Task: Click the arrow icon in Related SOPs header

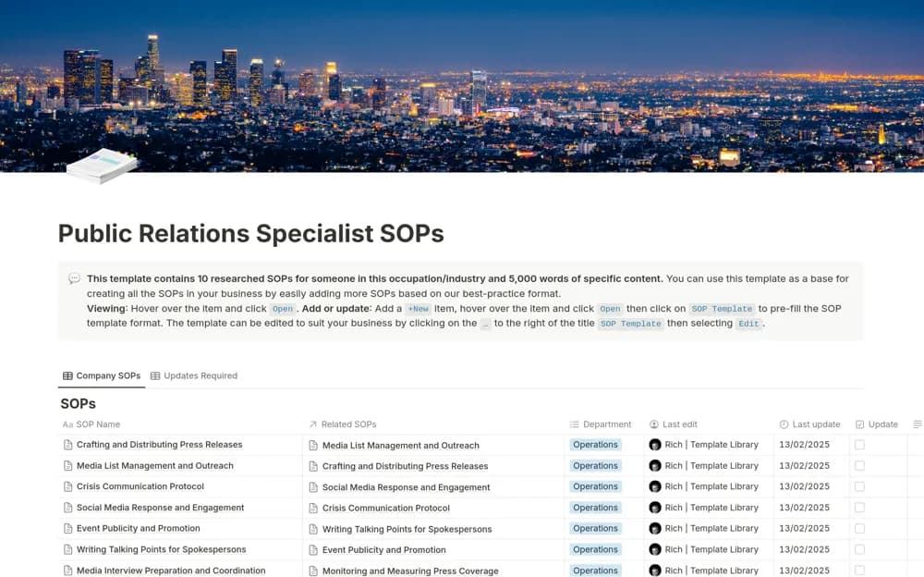Action: tap(313, 424)
